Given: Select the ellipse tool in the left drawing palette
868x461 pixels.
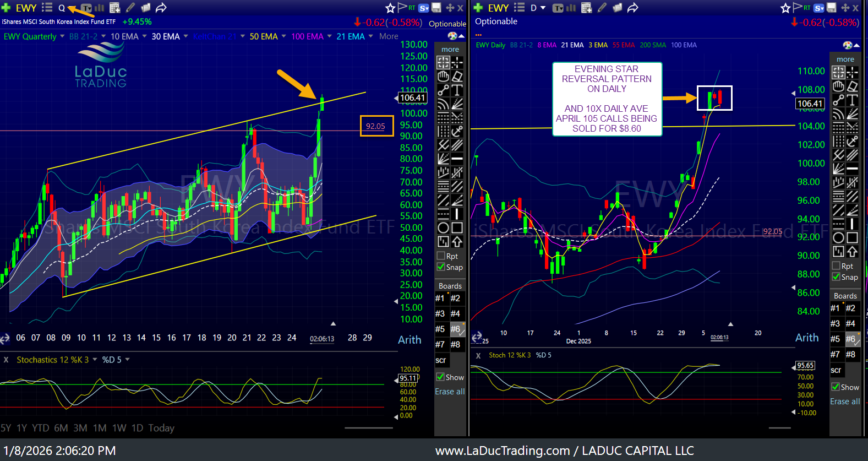Looking at the screenshot, I should pos(443,227).
